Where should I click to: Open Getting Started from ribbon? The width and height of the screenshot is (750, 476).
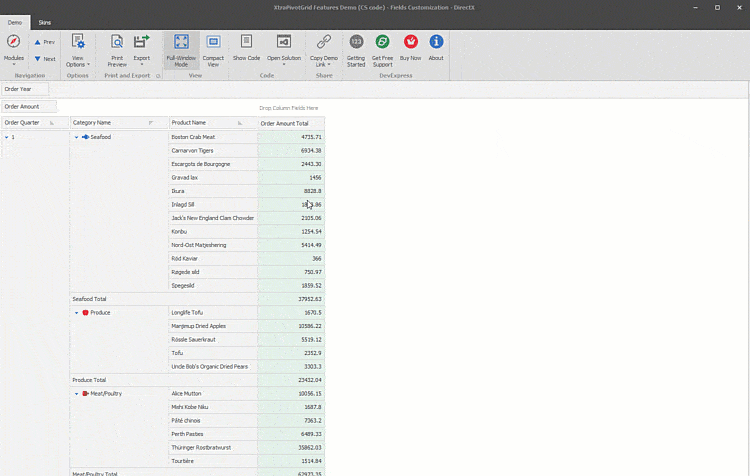356,43
